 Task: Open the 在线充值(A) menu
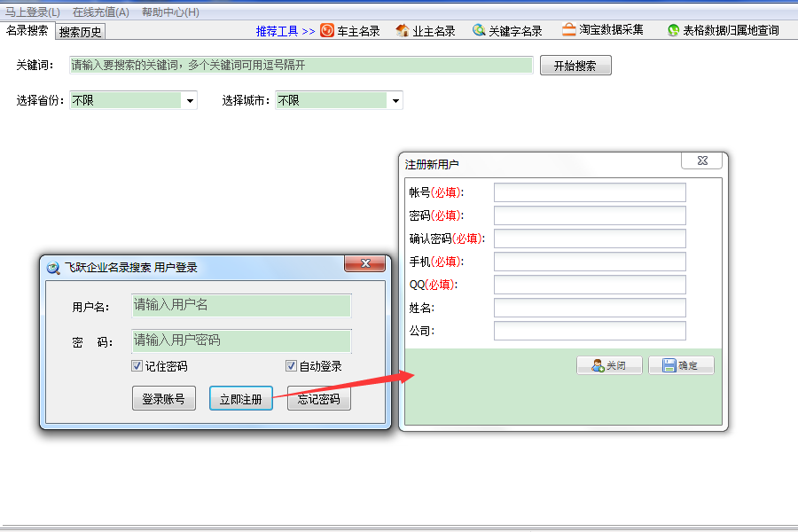pyautogui.click(x=101, y=12)
